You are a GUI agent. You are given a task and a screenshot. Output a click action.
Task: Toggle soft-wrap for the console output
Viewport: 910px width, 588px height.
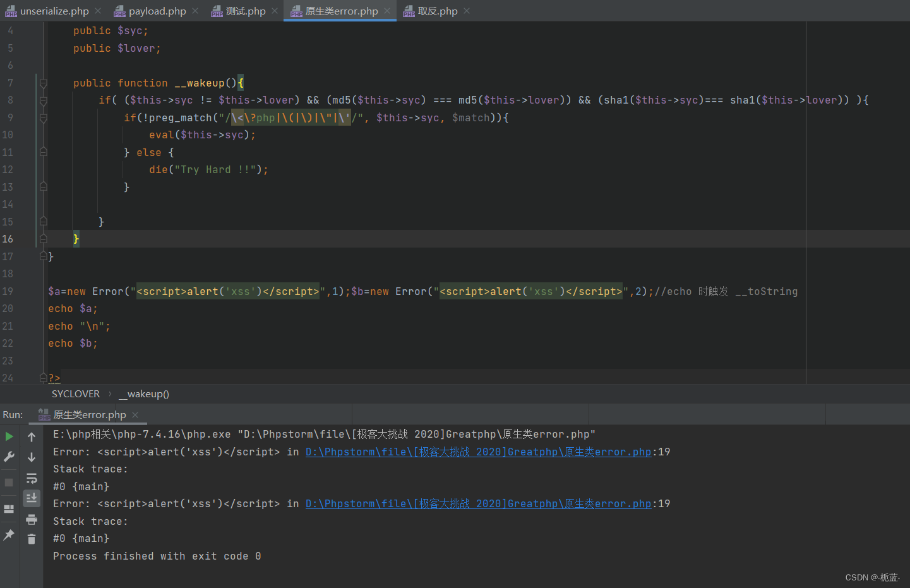[32, 478]
